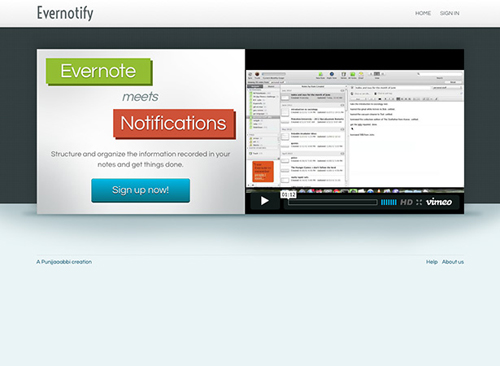Image resolution: width=500 pixels, height=366 pixels.
Task: Click the Sign up now! button
Action: point(141,190)
